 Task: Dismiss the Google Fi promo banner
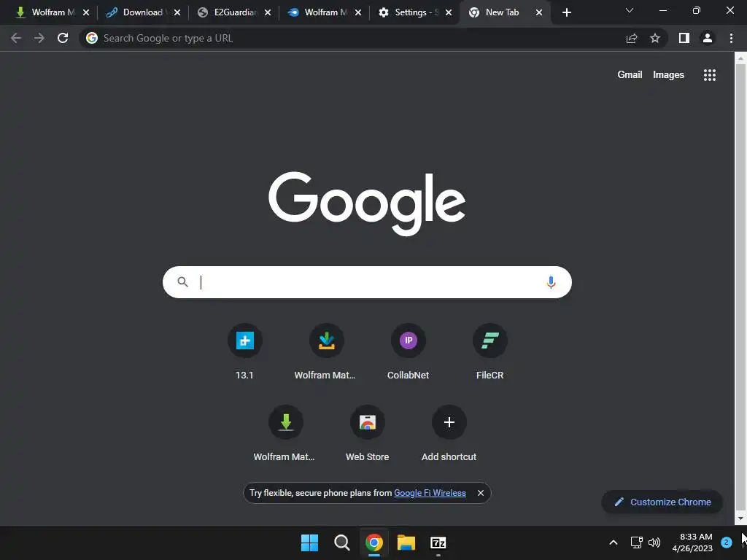(x=481, y=493)
